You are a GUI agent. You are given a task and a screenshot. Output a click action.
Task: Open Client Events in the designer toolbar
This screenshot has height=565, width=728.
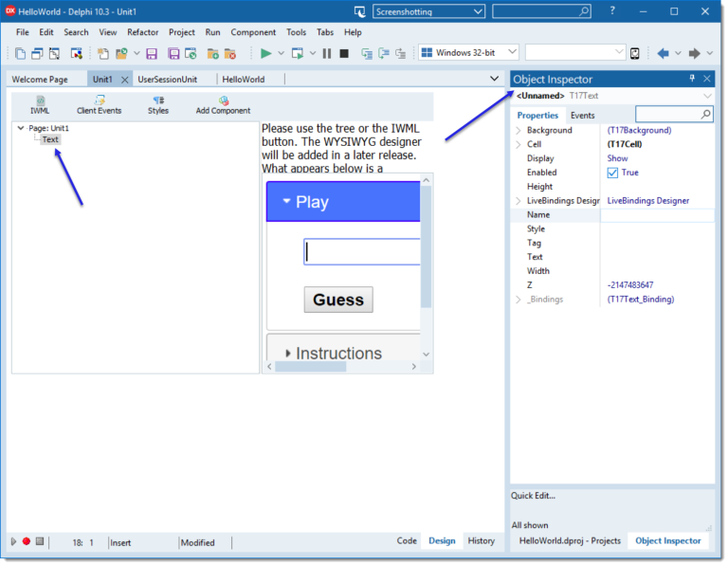click(99, 104)
